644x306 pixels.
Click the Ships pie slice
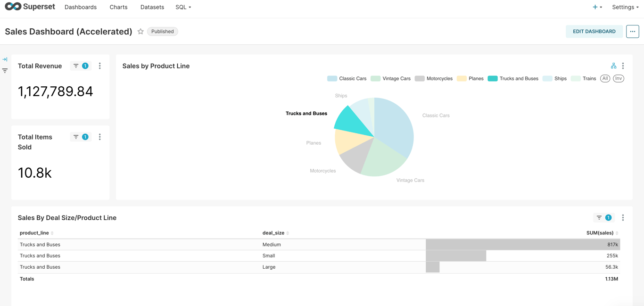tap(363, 112)
